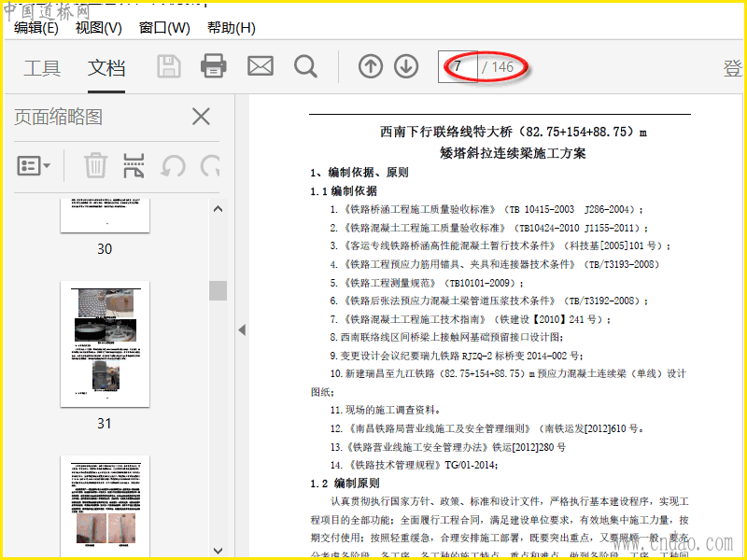
Task: Click the print pages icon in thumbnail panel
Action: 134,166
